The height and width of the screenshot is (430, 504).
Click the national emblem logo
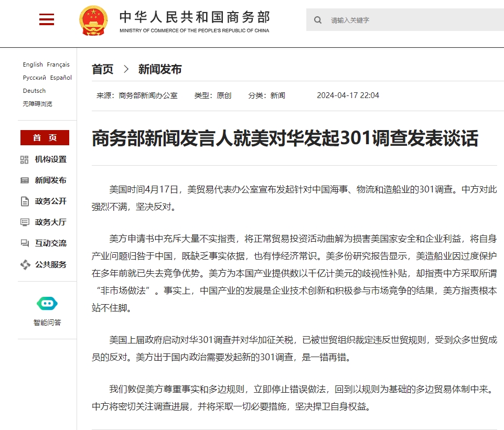(93, 20)
